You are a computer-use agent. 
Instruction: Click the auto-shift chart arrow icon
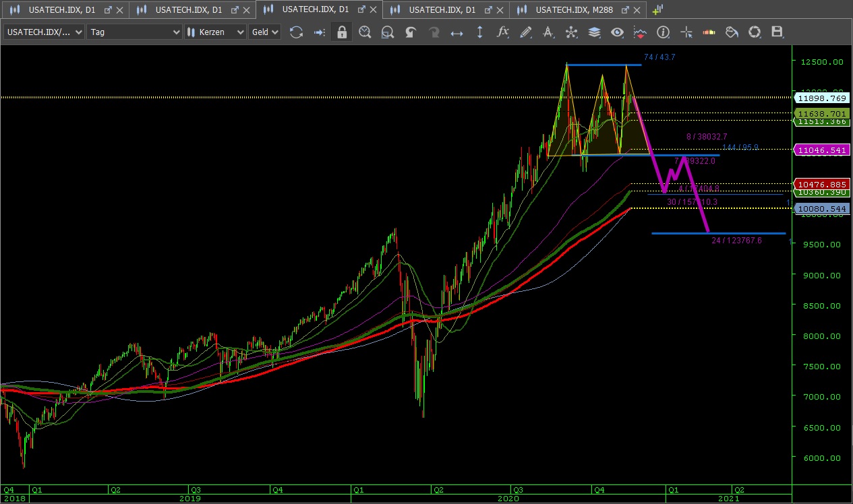tap(319, 32)
